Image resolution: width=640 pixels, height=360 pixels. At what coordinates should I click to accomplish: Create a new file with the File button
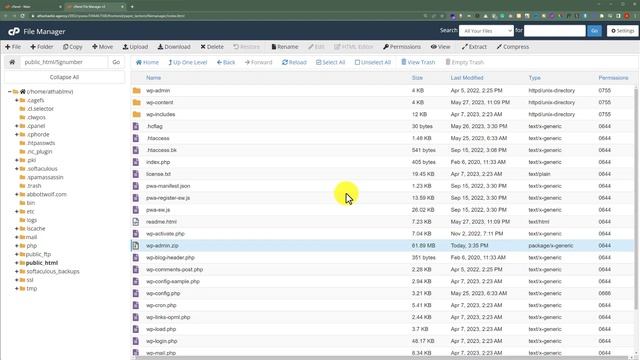point(13,47)
